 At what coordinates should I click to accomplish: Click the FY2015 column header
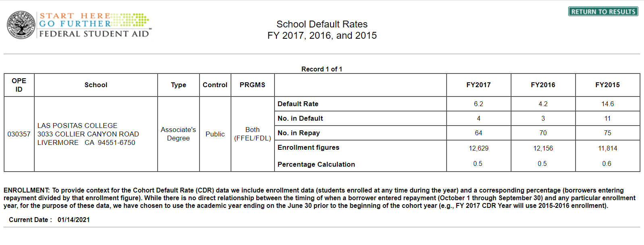tap(607, 85)
